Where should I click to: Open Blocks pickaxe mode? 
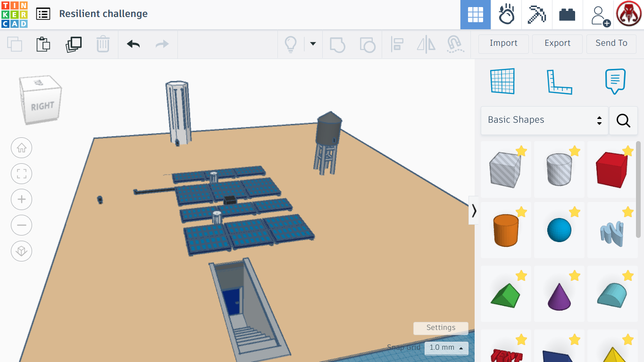[536, 15]
